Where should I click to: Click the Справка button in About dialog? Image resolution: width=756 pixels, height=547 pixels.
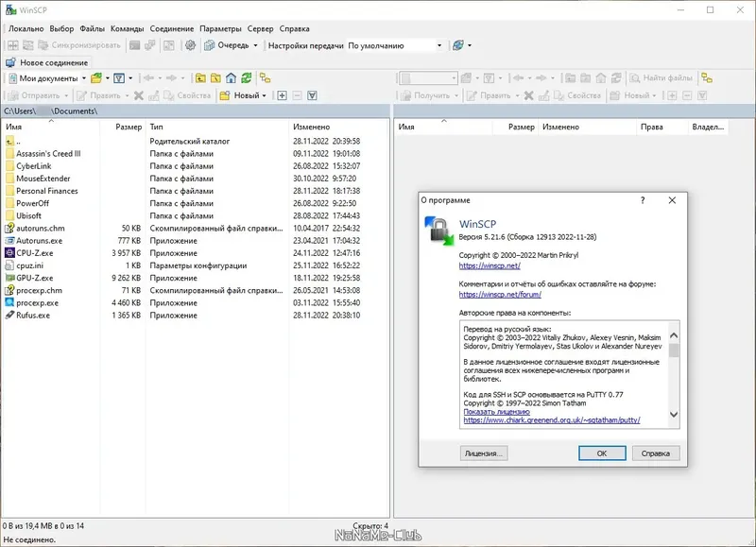click(656, 453)
